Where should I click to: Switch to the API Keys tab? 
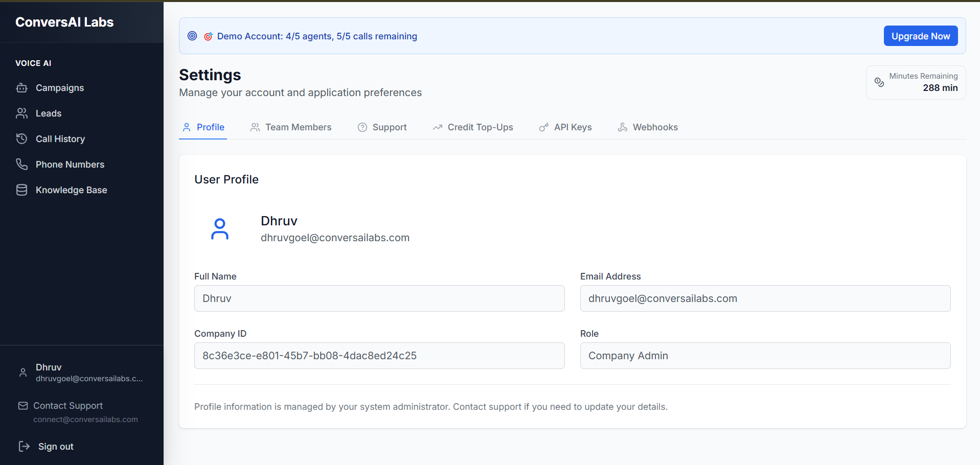point(565,127)
